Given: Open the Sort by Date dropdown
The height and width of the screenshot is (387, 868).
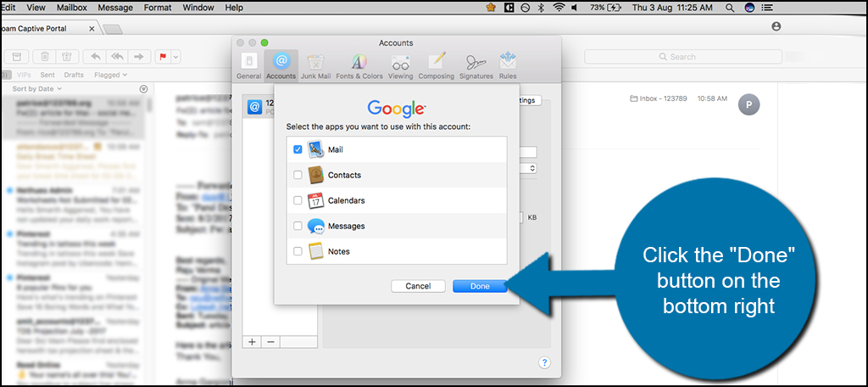Looking at the screenshot, I should click(x=37, y=89).
